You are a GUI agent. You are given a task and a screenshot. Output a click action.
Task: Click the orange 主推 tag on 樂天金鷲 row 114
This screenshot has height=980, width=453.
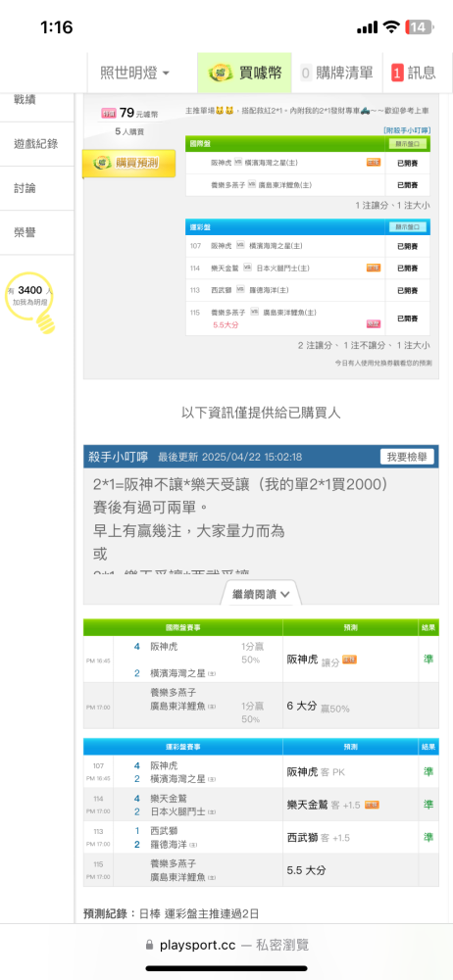[374, 268]
